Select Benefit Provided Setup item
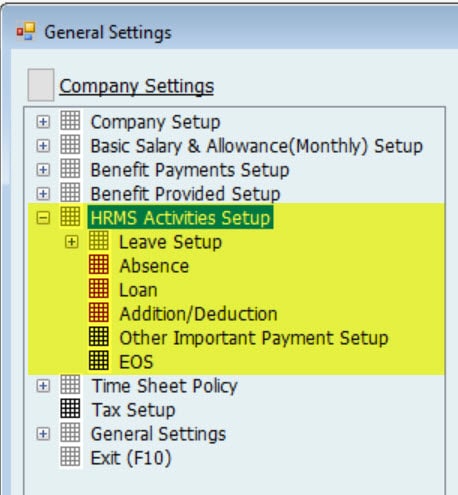458x495 pixels. tap(185, 194)
